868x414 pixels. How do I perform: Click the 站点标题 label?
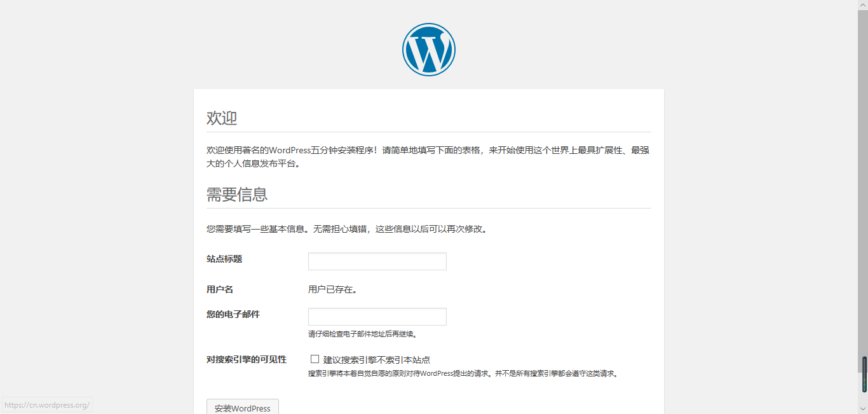(224, 259)
